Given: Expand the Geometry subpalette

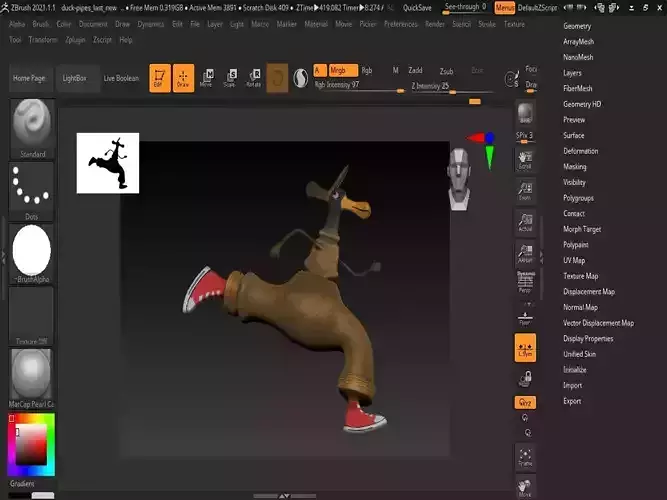Looking at the screenshot, I should click(x=577, y=26).
